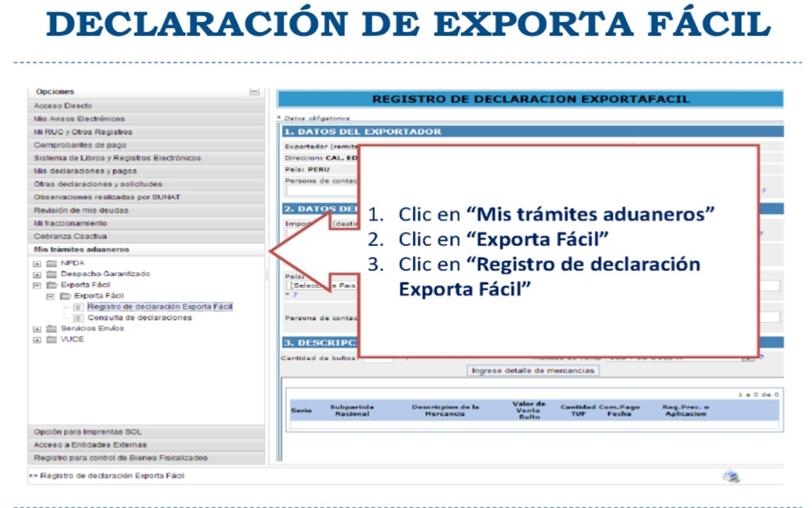Click the open folder icon of Exporta Fácil
Image resolution: width=812 pixels, height=508 pixels.
[53, 284]
